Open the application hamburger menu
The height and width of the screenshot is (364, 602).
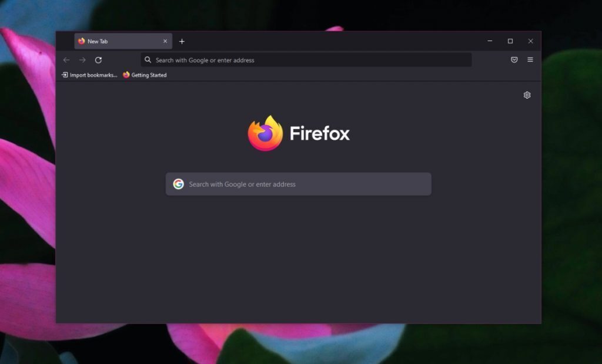pos(530,59)
